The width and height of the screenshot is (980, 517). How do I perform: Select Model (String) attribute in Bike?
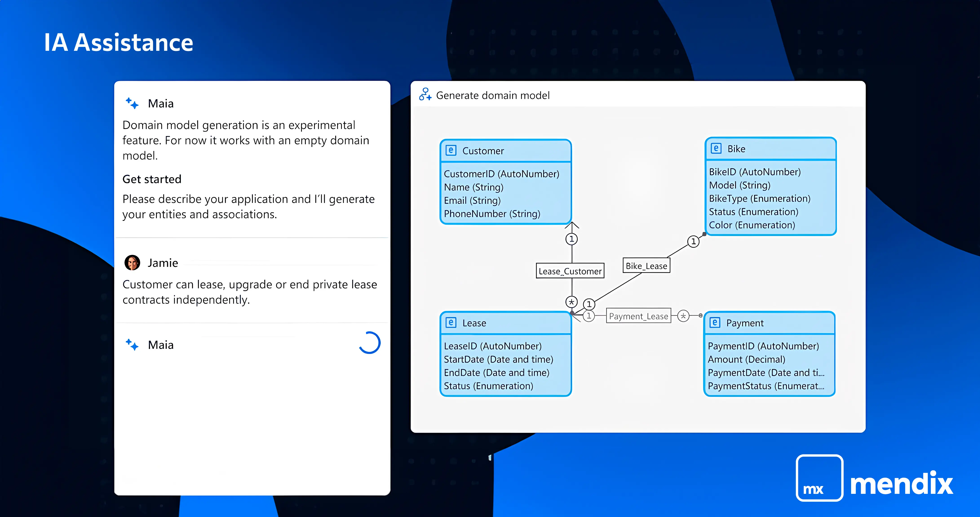[740, 185]
